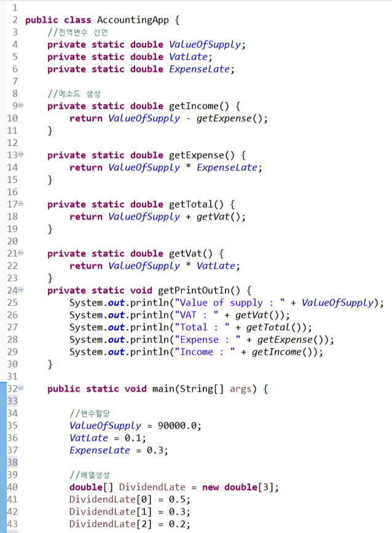Click getPrintOutIn() in the line 24 signature

tap(199, 290)
